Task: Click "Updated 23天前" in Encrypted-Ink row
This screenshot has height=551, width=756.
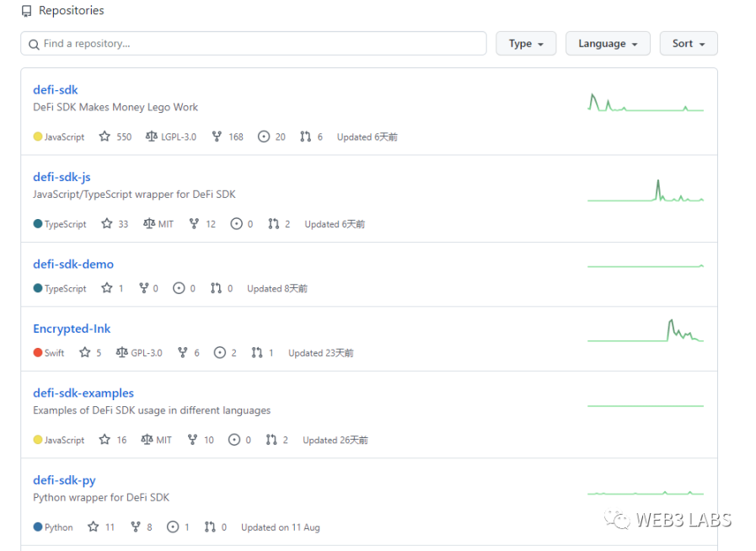Action: pyautogui.click(x=320, y=353)
